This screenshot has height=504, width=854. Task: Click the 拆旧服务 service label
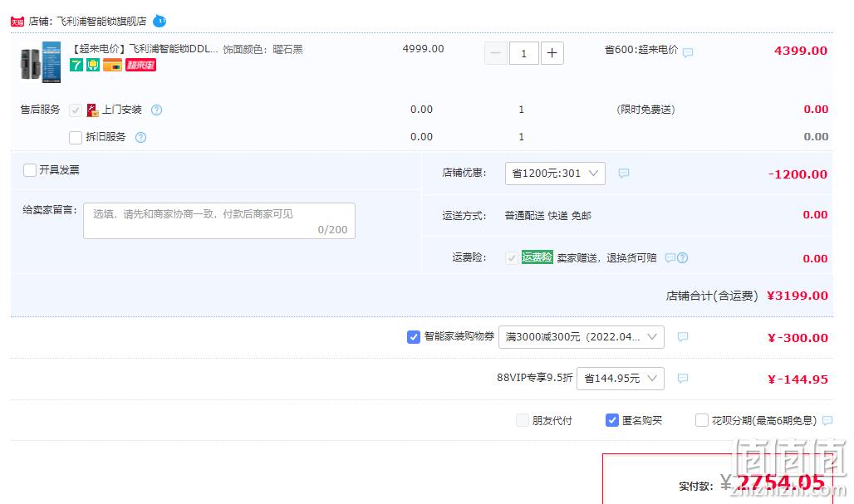106,137
